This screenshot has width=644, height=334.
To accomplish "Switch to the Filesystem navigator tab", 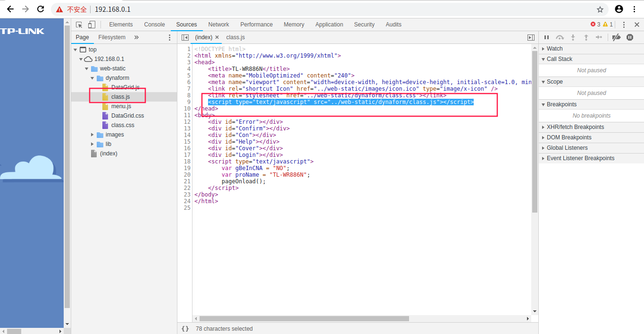I will click(112, 37).
